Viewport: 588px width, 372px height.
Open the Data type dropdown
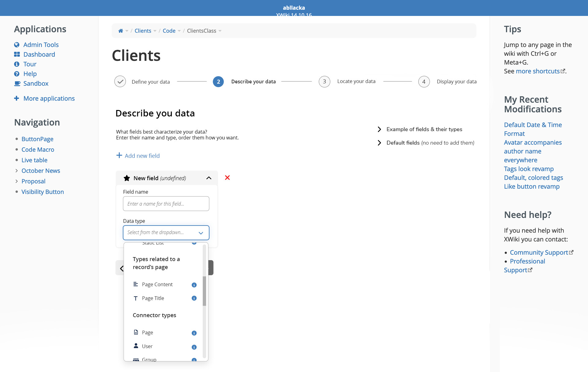click(x=166, y=233)
